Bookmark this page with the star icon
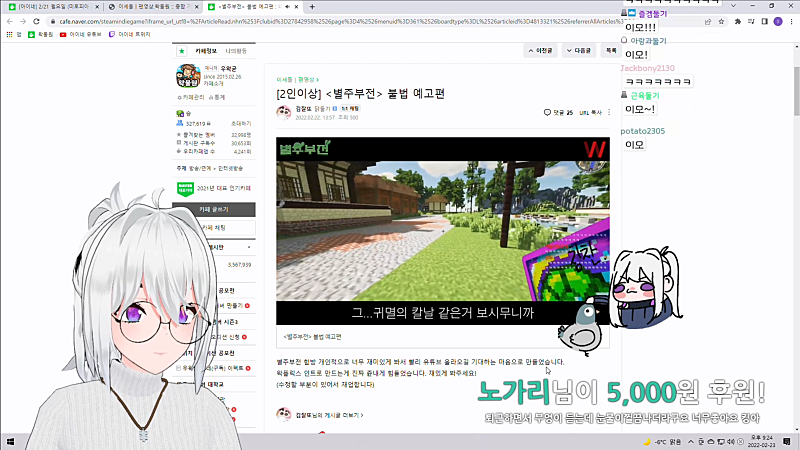800x450 pixels. [x=721, y=21]
